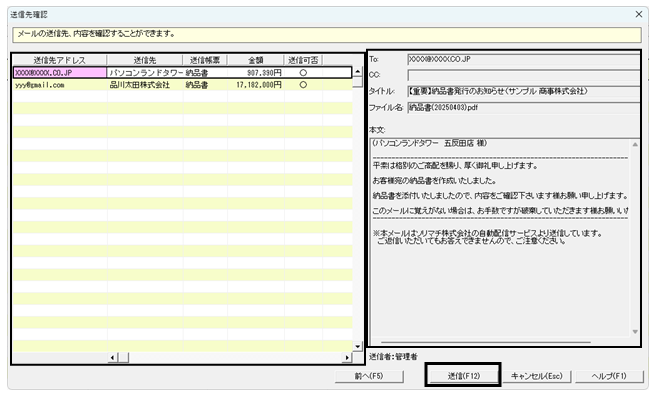Click the キャンセル(Esc) cancel button
The image size is (658, 396).
(536, 376)
